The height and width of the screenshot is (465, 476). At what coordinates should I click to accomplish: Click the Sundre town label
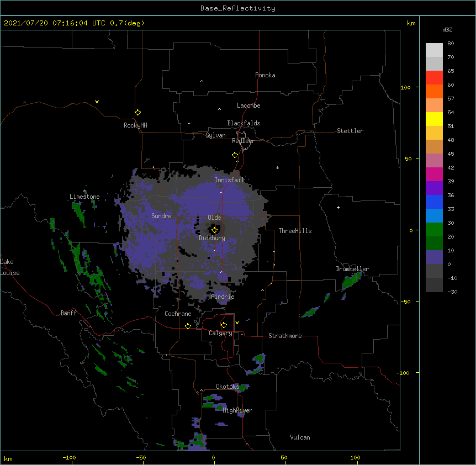(161, 216)
